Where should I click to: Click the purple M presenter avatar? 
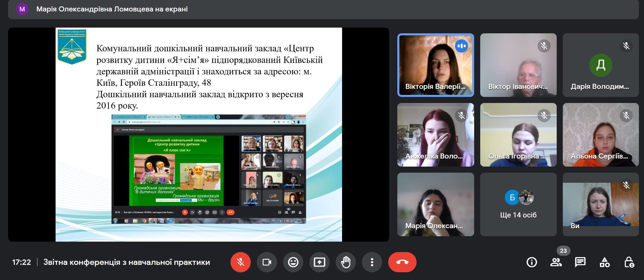pos(22,9)
